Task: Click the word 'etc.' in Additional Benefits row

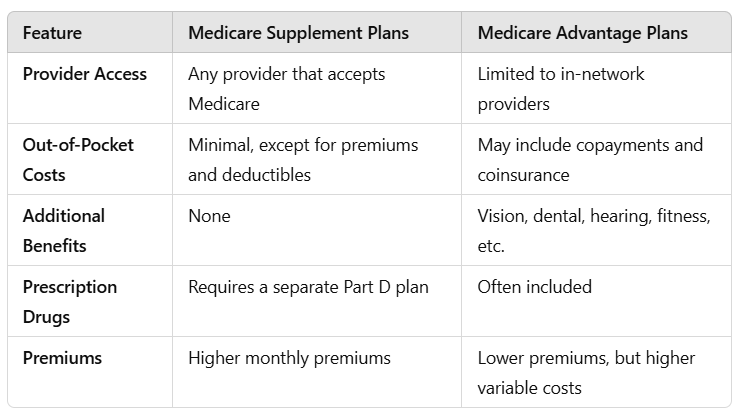Action: point(491,246)
